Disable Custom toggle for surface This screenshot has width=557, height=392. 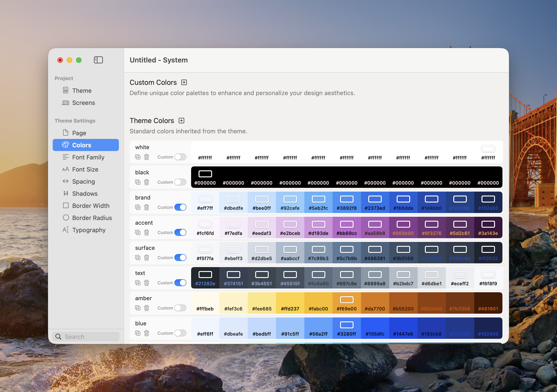pos(180,258)
